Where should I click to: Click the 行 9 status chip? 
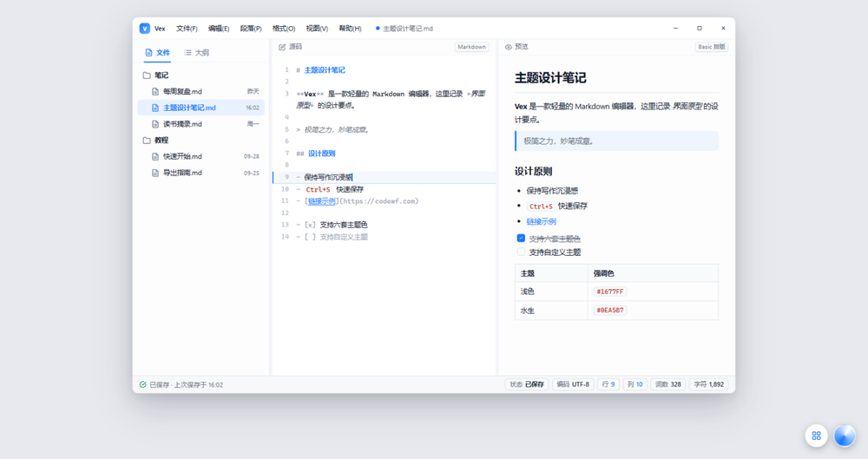pyautogui.click(x=608, y=384)
